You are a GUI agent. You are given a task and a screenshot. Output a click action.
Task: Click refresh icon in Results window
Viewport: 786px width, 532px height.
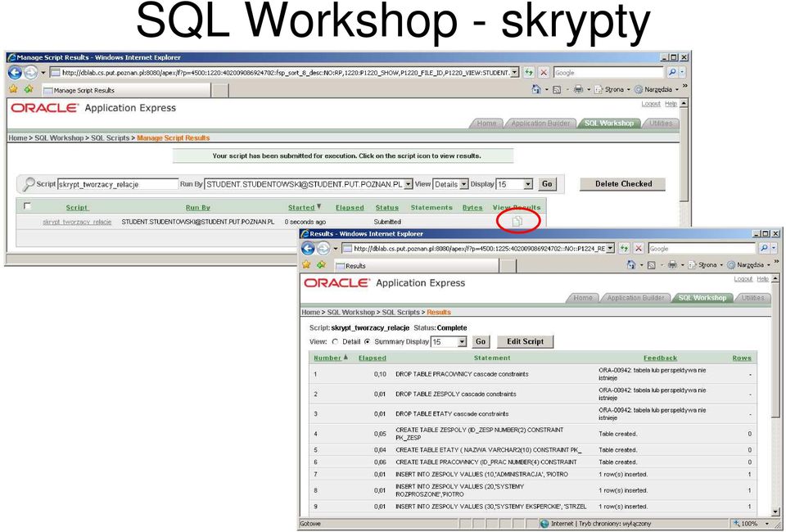[x=624, y=249]
